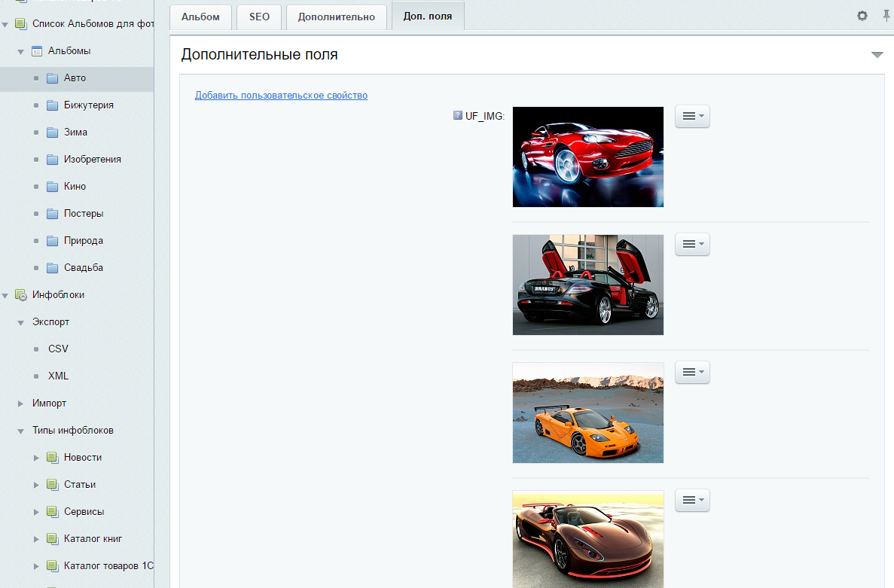Collapse the Дополнительные поля section

[877, 55]
